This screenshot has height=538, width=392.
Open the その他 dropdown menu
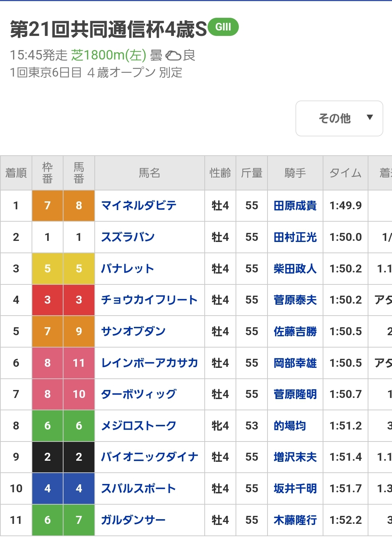pos(339,118)
